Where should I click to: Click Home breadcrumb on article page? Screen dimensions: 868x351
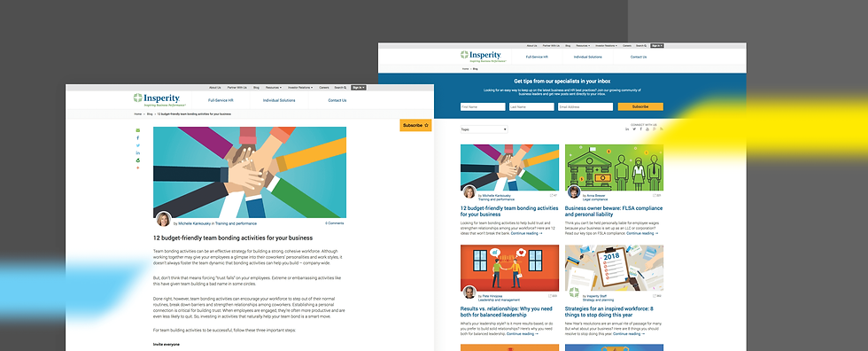pos(138,114)
